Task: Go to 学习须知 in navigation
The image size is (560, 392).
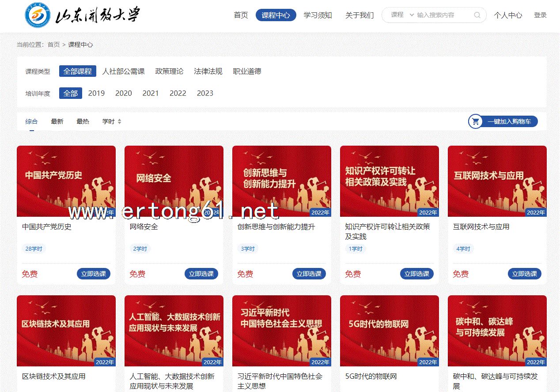Action: pyautogui.click(x=318, y=15)
